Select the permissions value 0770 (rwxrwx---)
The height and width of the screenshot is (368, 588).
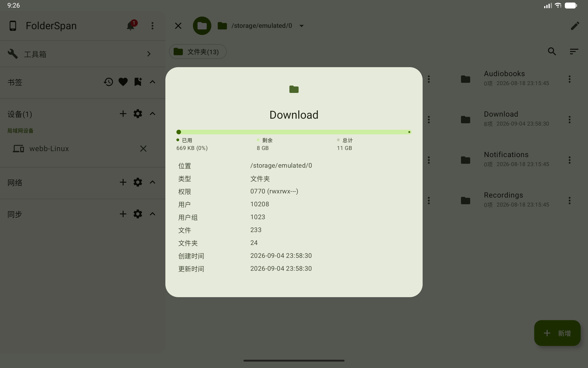click(x=274, y=191)
